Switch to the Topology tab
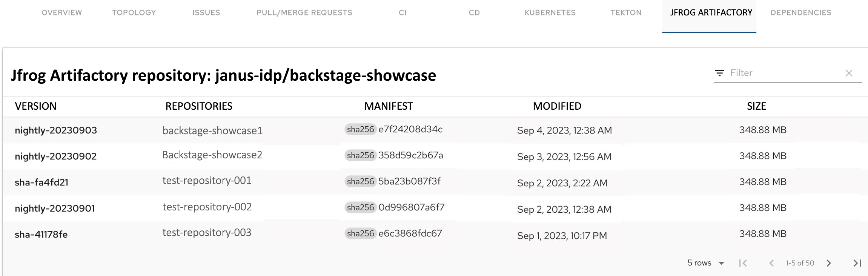The height and width of the screenshot is (276, 868). click(134, 13)
